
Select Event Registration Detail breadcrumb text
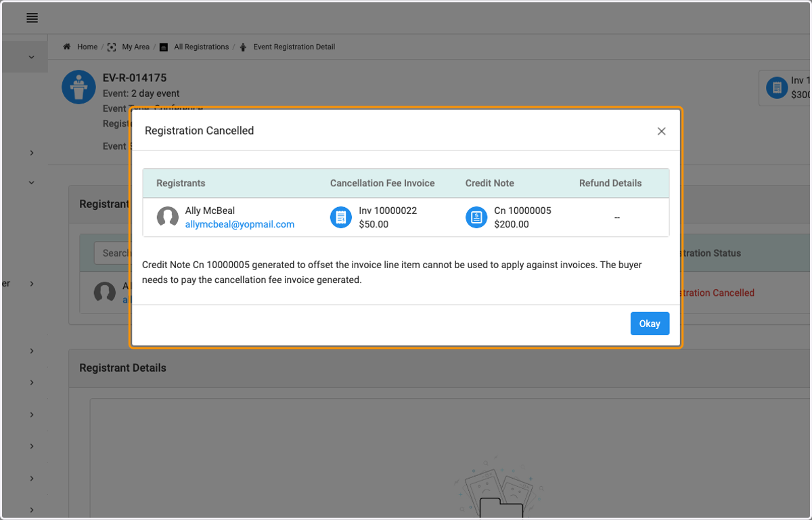pos(294,47)
